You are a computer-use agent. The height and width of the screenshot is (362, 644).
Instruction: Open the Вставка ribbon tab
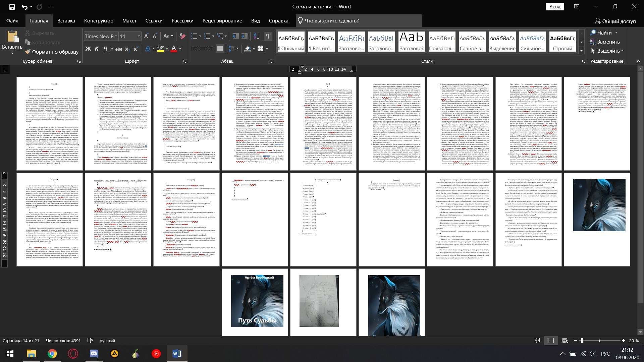66,20
